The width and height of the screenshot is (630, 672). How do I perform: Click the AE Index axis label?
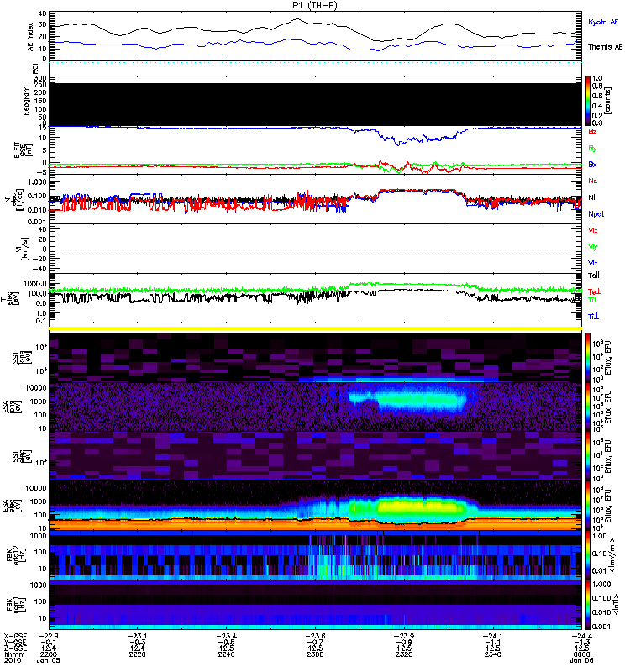pos(30,37)
